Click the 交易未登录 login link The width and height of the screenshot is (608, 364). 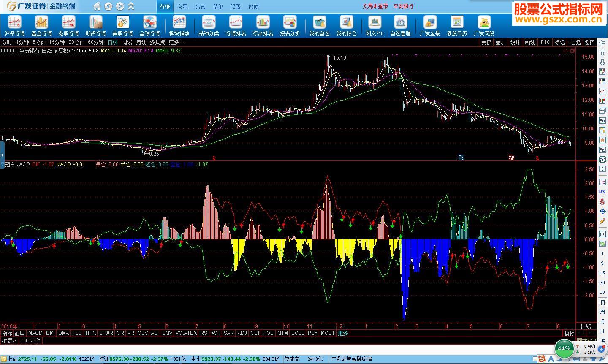tap(375, 6)
